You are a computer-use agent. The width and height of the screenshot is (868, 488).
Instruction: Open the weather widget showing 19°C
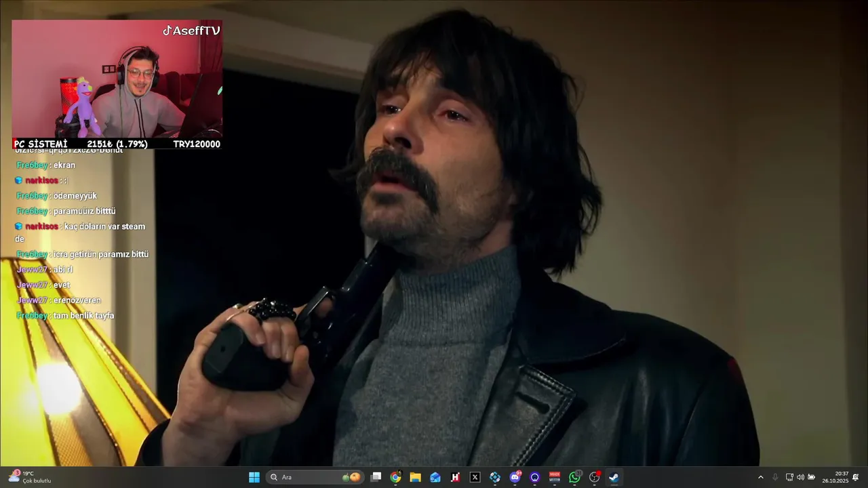29,477
